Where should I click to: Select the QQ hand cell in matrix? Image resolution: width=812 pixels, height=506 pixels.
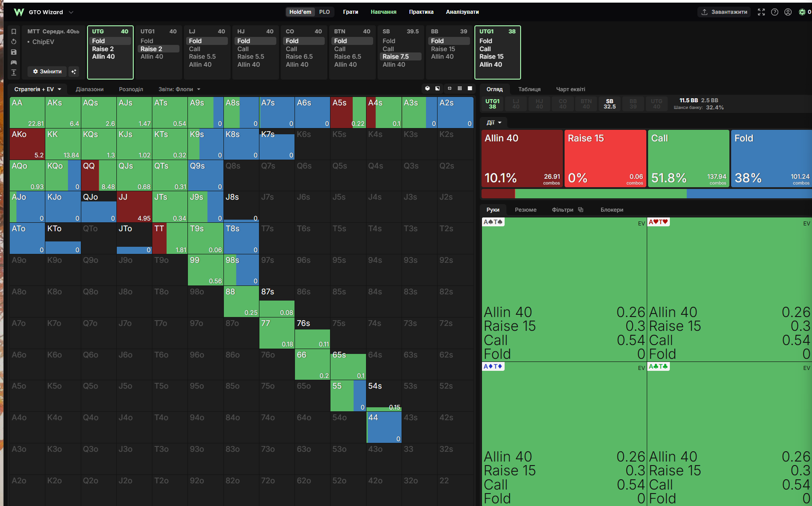pos(99,175)
